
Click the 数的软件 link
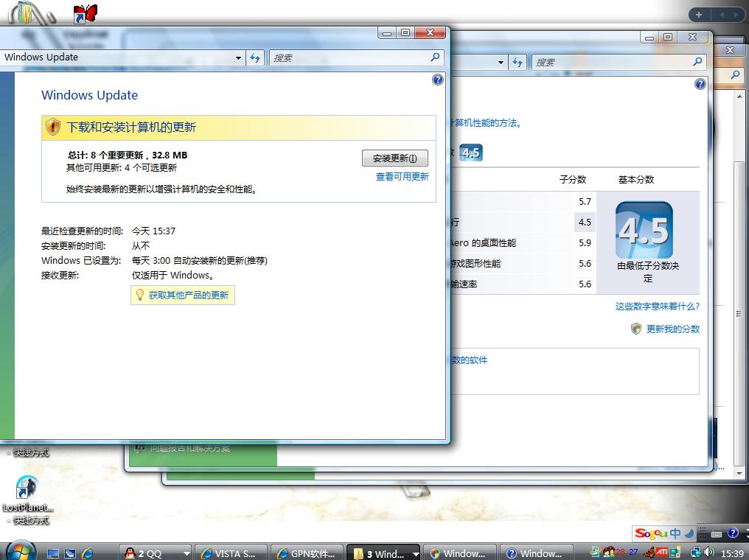click(470, 360)
